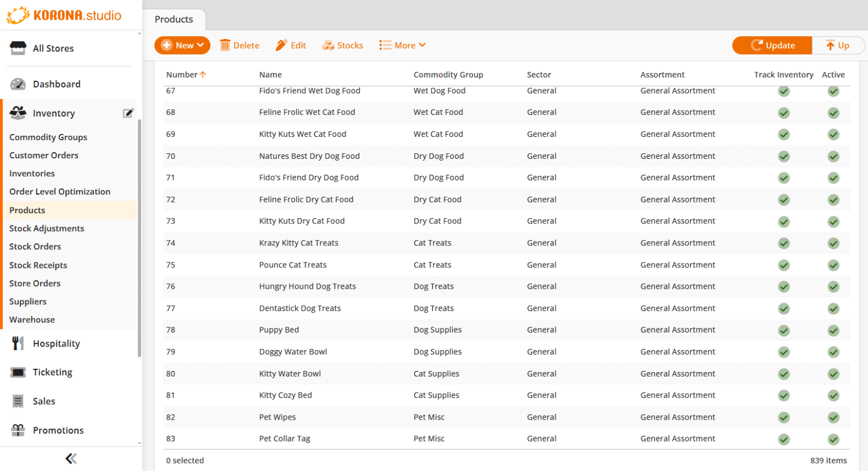Select the Products tab
The image size is (868, 471).
click(174, 19)
